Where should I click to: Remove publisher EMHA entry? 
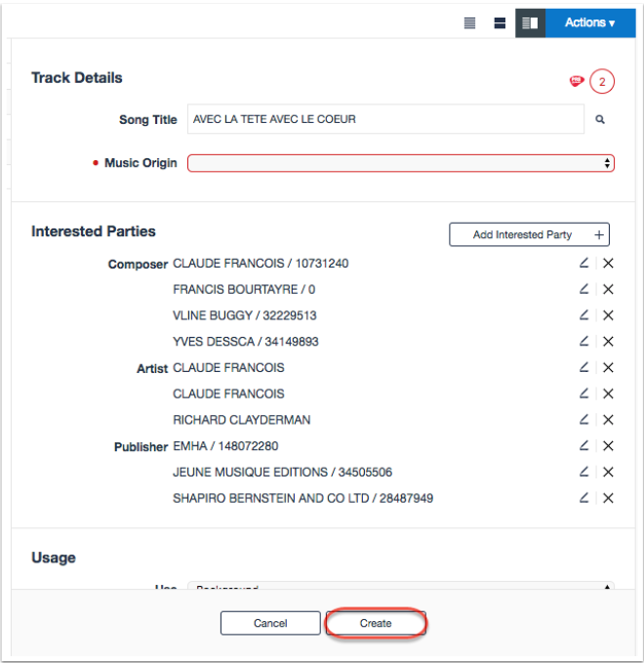608,445
